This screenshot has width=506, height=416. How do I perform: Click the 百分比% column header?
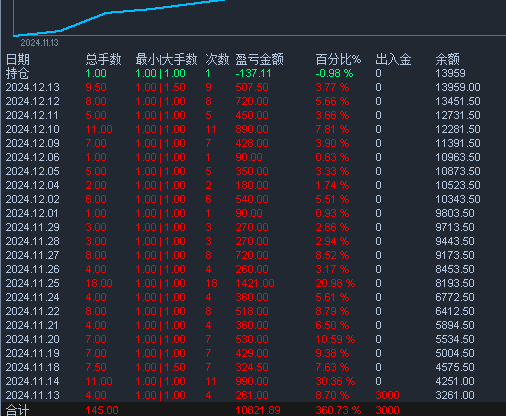pyautogui.click(x=338, y=59)
